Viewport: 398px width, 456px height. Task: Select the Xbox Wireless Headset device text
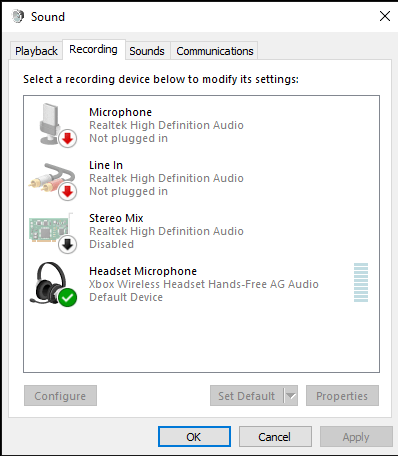pyautogui.click(x=204, y=284)
